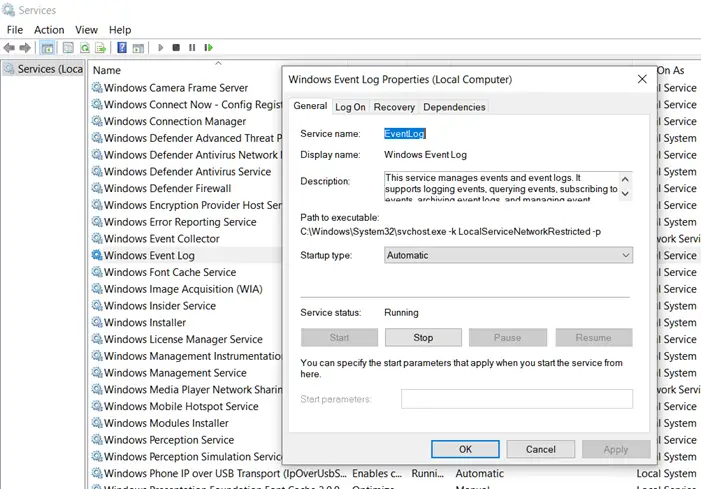701x489 pixels.
Task: Click the Refresh toolbar icon
Action: click(84, 47)
